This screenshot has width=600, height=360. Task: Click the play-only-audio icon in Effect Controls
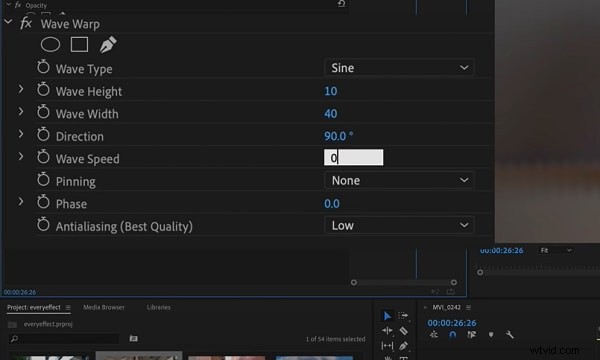[x=435, y=292]
